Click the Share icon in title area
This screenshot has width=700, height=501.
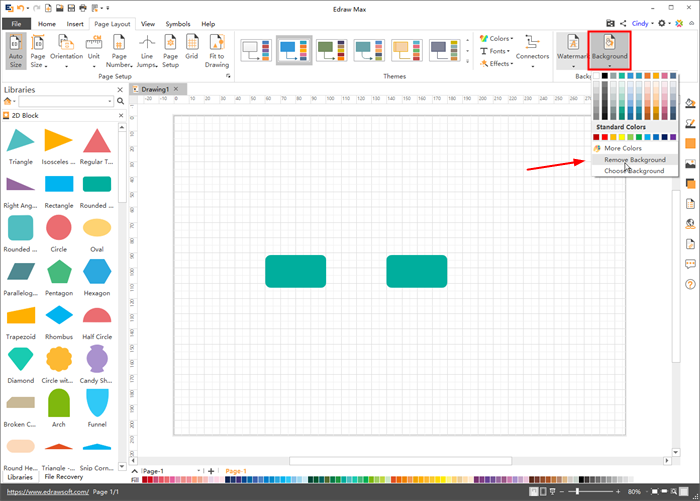coord(623,23)
